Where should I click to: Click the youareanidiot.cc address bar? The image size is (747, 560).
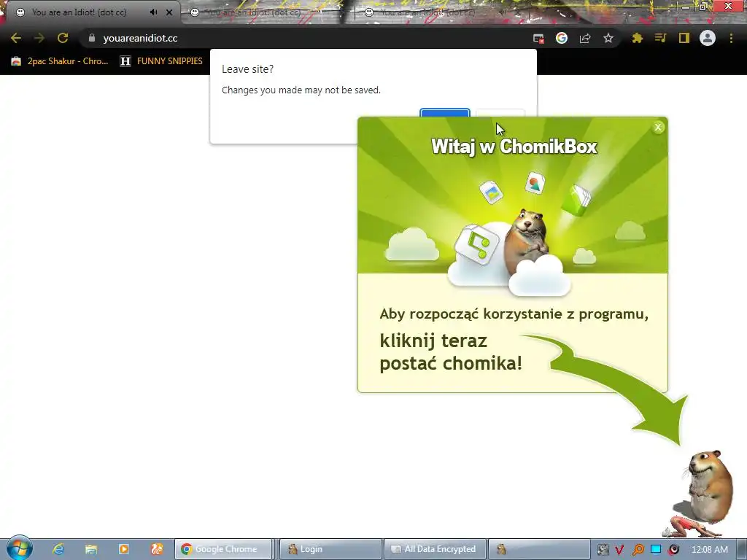point(305,38)
